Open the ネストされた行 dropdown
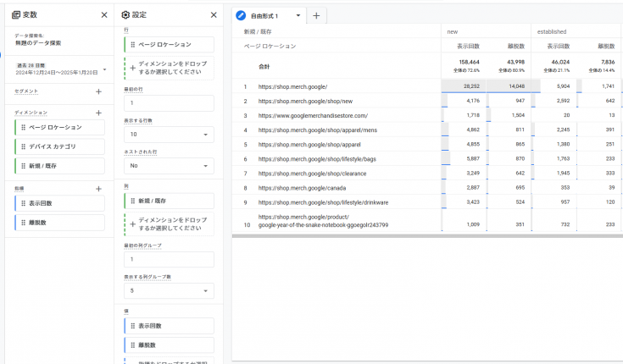This screenshot has width=623, height=364. [x=168, y=167]
